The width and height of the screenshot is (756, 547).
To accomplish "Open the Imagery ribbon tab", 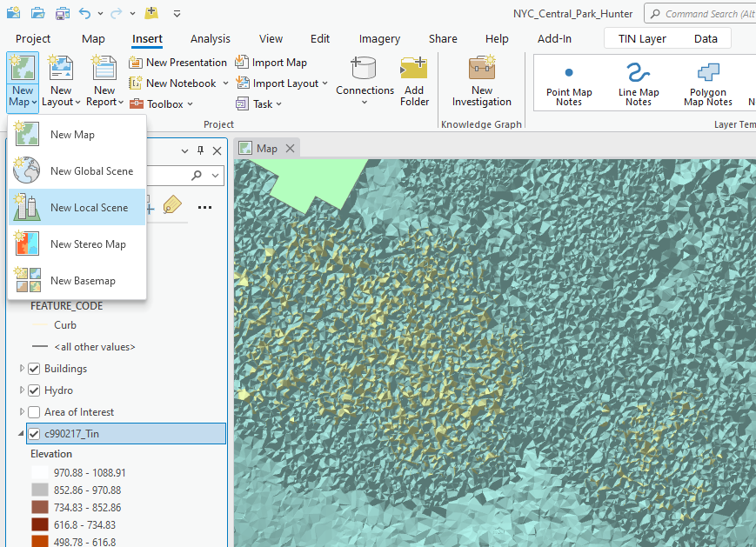I will pyautogui.click(x=379, y=39).
